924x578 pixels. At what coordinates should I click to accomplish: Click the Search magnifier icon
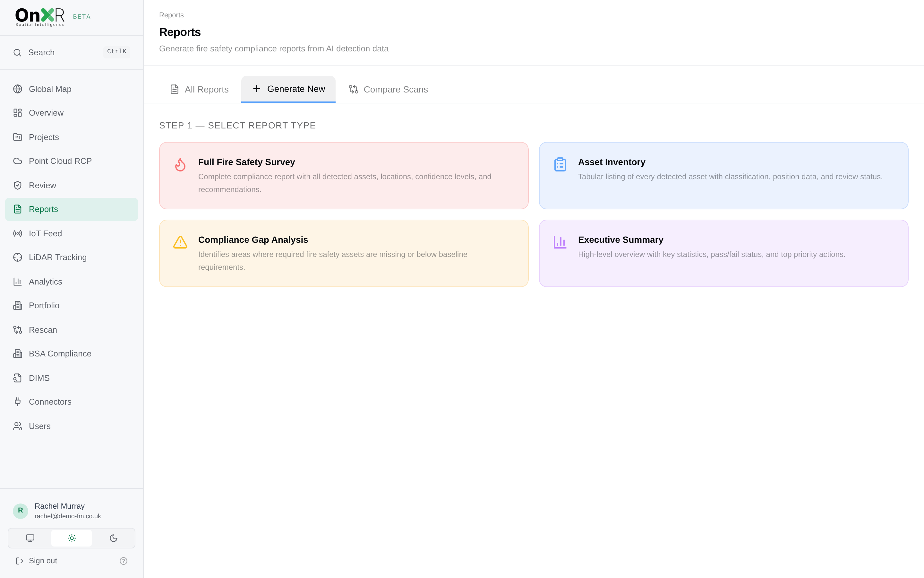coord(17,52)
